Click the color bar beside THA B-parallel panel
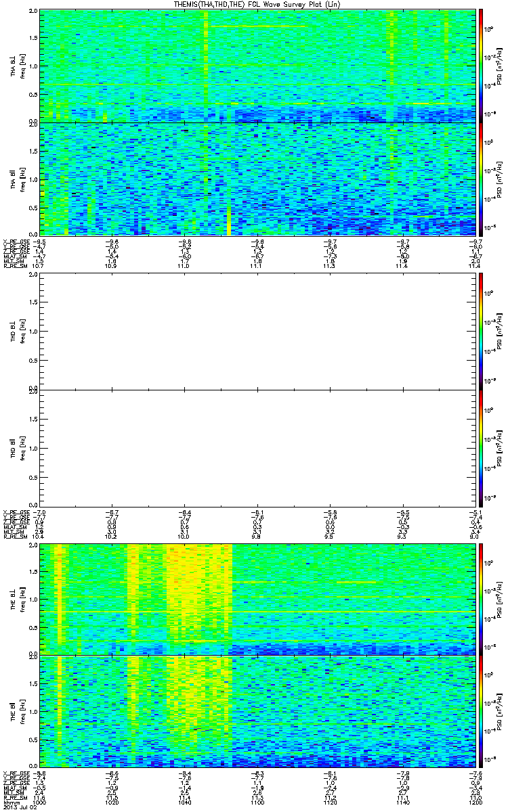Viewport: 508px width, 812px height. pos(481,179)
